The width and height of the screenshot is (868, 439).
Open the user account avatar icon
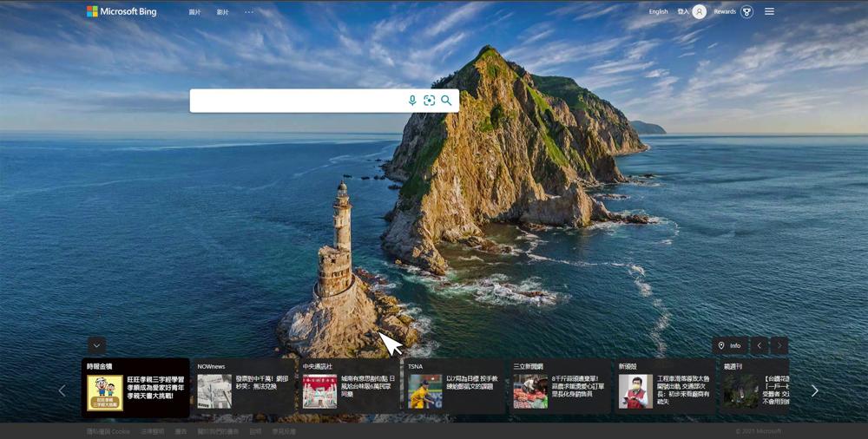click(x=700, y=12)
